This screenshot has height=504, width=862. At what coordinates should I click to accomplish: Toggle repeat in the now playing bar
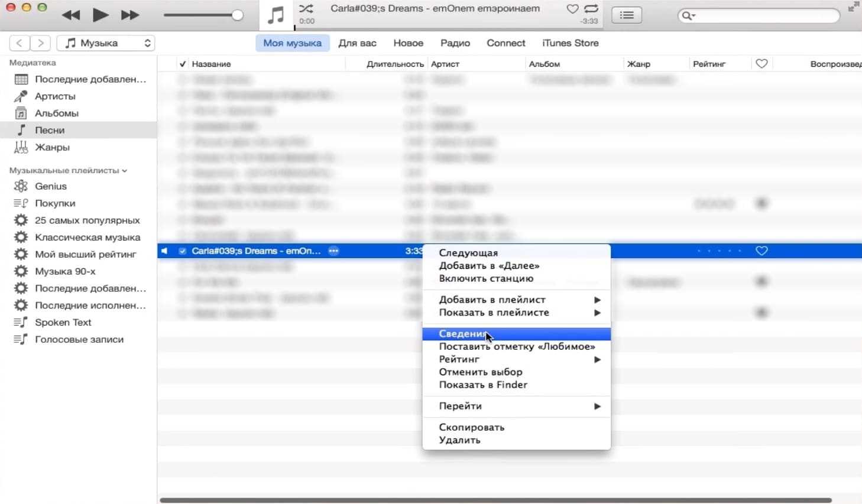tap(591, 9)
